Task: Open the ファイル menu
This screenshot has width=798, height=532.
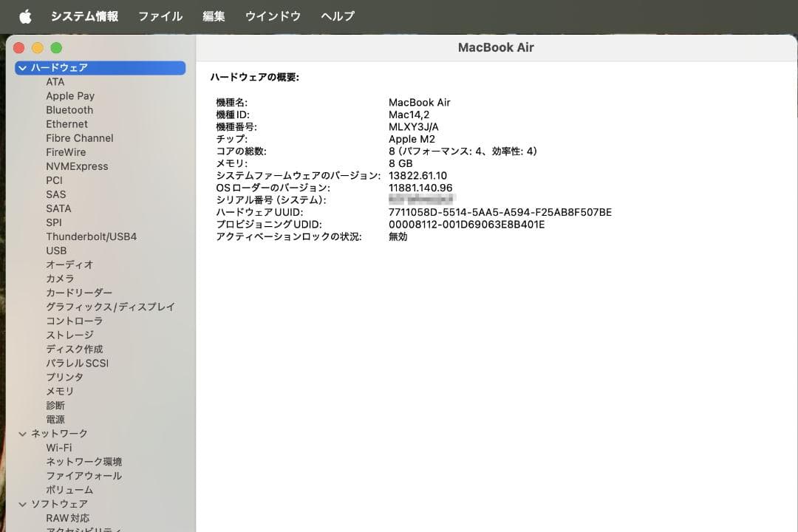Action: [160, 16]
